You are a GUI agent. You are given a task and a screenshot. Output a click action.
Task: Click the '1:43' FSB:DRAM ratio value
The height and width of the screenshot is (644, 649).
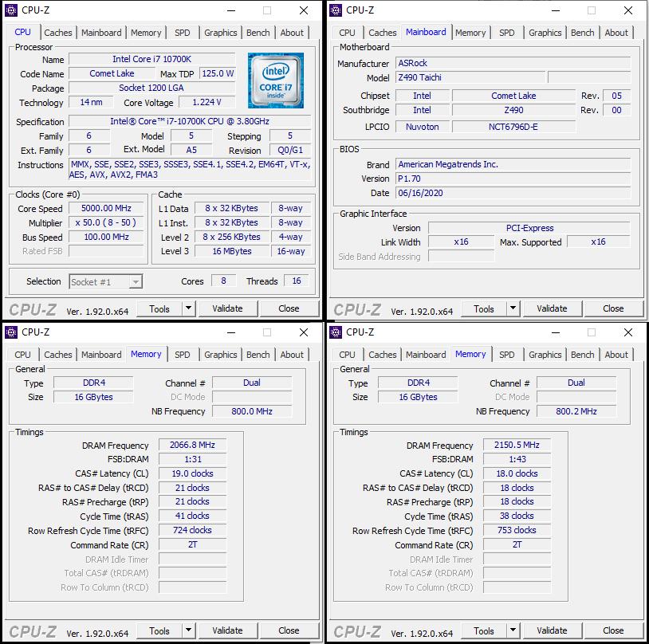[517, 459]
